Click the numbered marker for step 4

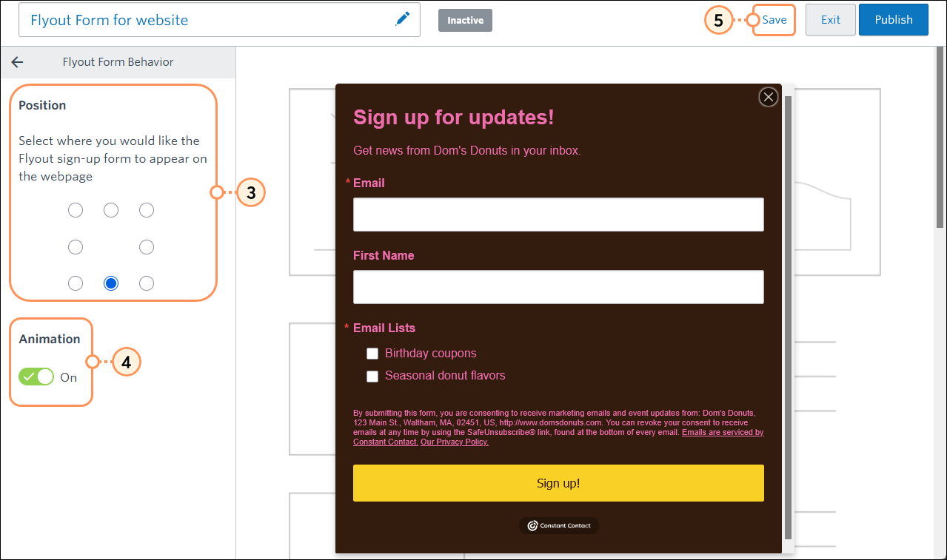pyautogui.click(x=127, y=362)
